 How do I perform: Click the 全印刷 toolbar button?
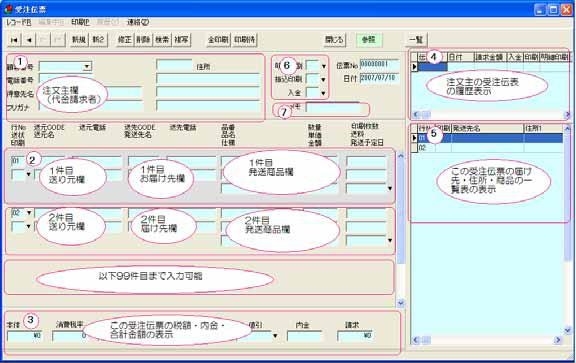[x=219, y=40]
